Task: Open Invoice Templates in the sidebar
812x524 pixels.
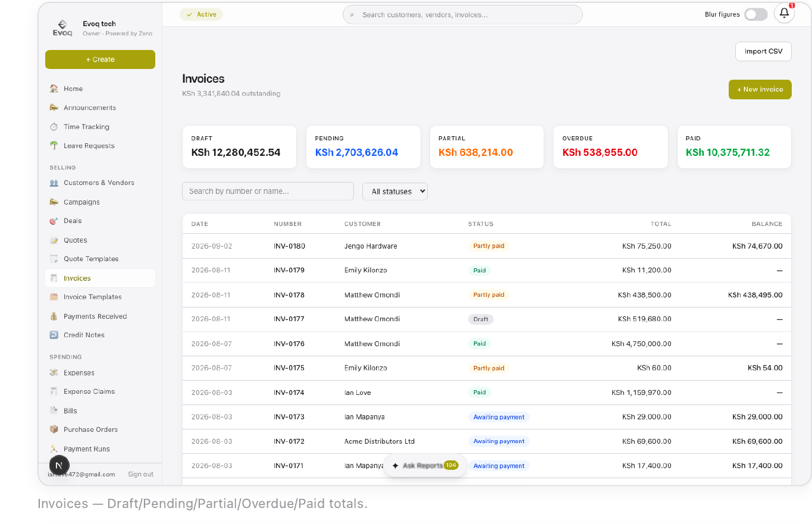Action: 100,297
